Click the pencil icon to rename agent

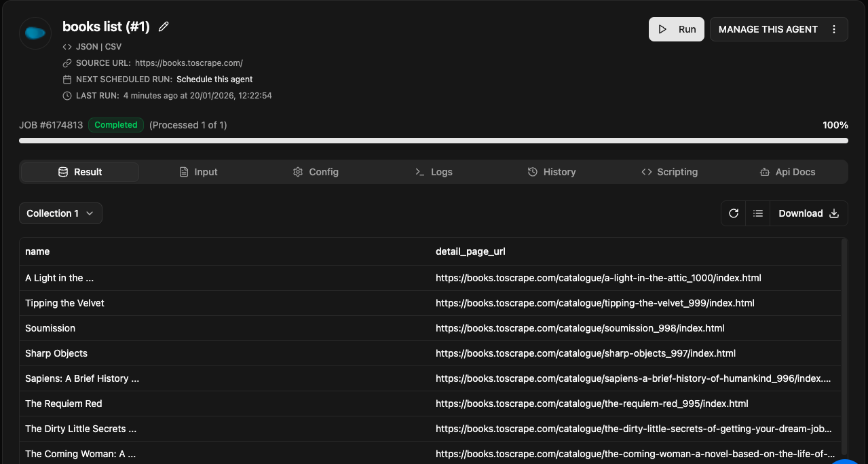coord(164,27)
